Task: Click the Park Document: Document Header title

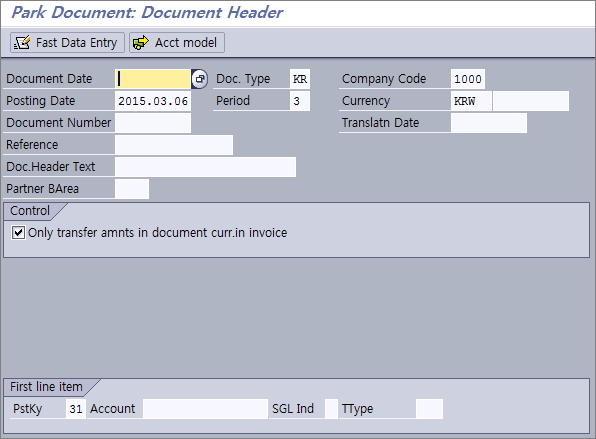Action: [147, 12]
